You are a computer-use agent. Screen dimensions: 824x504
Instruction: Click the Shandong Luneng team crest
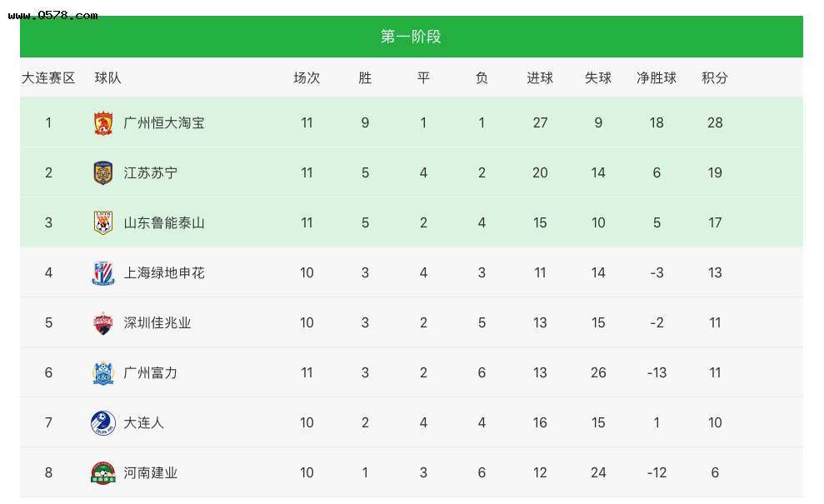coord(103,222)
